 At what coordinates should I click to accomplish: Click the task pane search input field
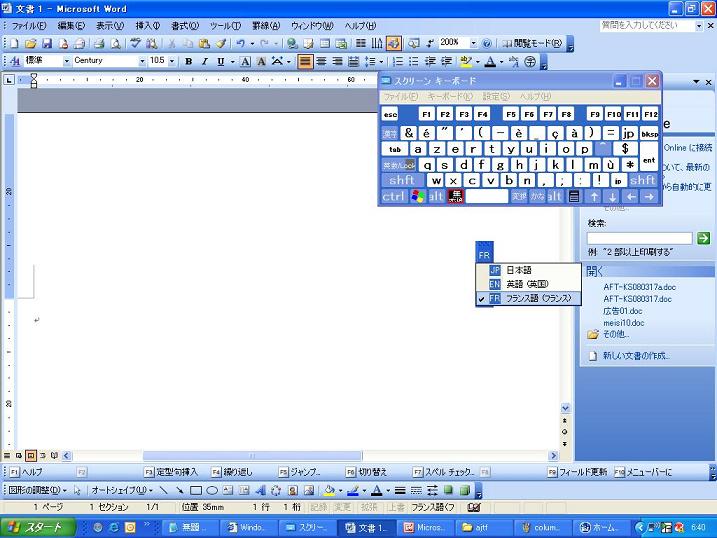(639, 238)
